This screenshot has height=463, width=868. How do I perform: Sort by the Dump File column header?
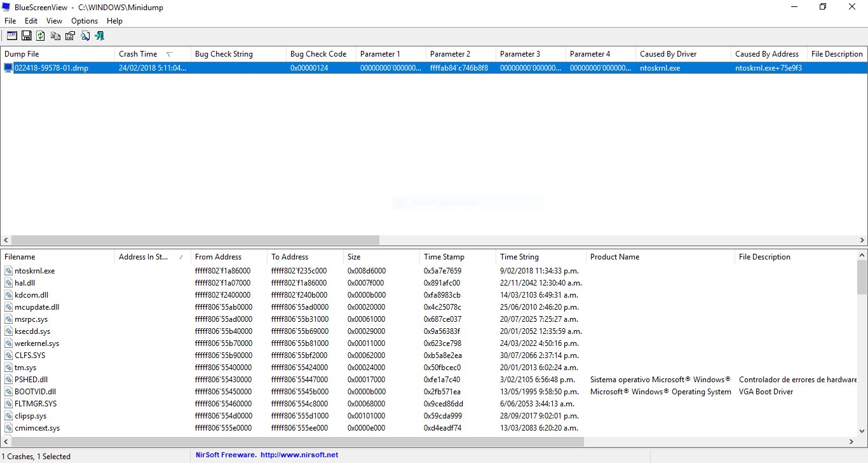point(57,54)
